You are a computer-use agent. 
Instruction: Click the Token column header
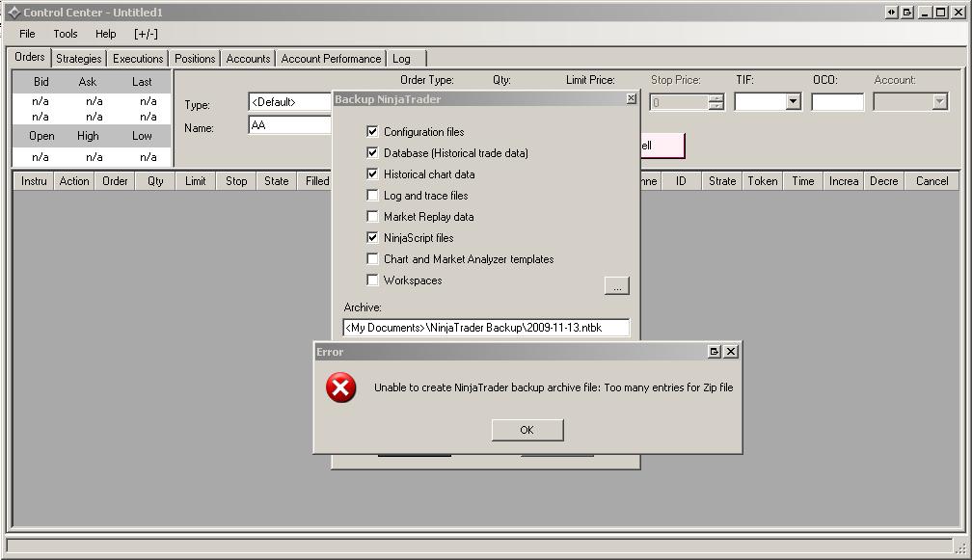click(x=763, y=181)
